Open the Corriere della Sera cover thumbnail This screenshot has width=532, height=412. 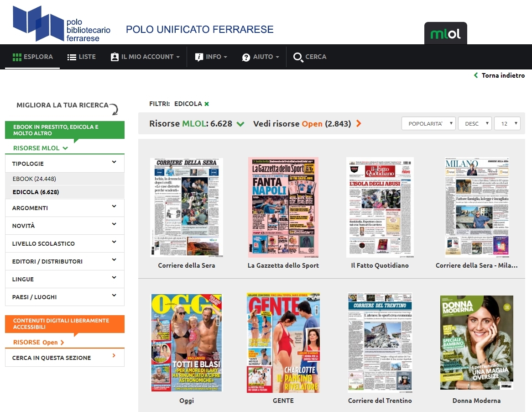pyautogui.click(x=186, y=207)
